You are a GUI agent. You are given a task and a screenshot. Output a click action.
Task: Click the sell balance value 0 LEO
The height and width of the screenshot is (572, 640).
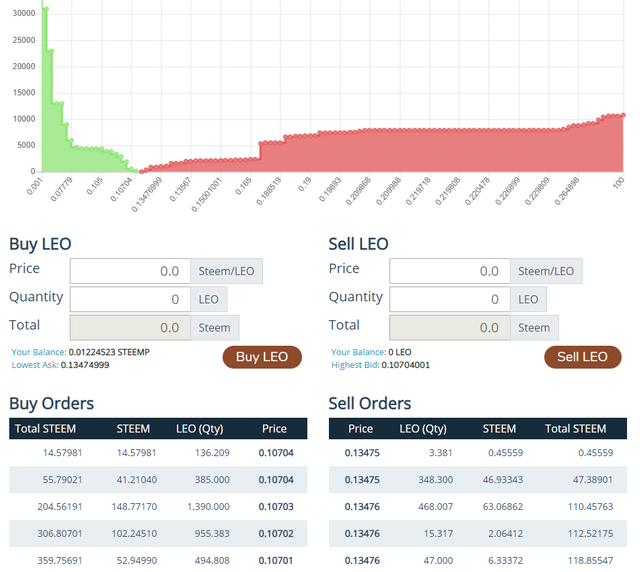click(400, 352)
